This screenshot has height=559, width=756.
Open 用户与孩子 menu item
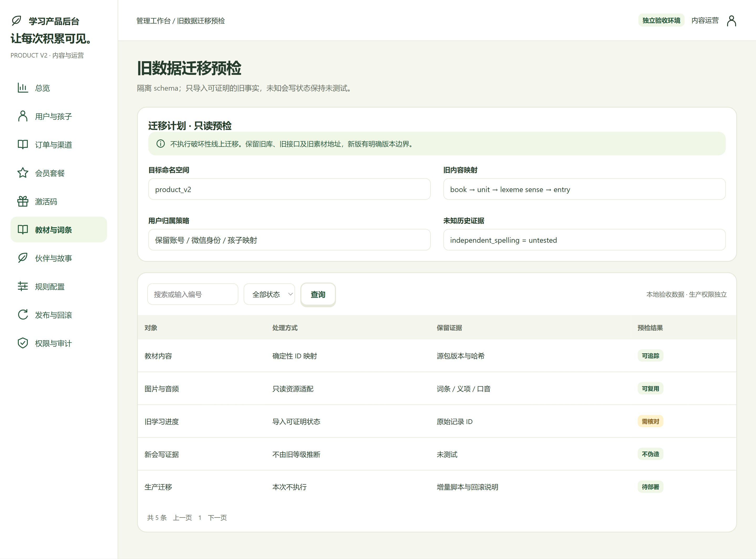[x=59, y=116]
